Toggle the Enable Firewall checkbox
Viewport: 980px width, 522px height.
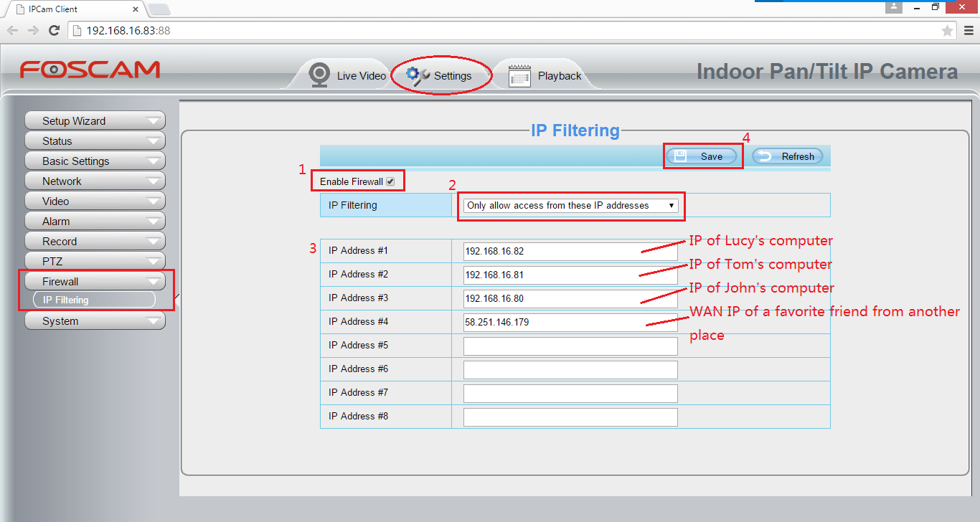tap(390, 181)
